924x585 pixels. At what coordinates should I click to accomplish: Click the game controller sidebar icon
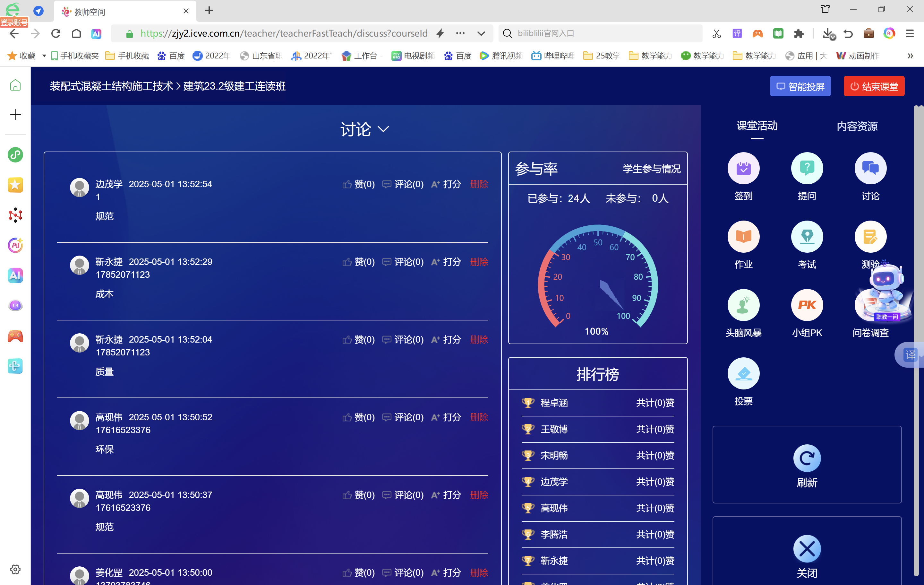[x=15, y=336]
